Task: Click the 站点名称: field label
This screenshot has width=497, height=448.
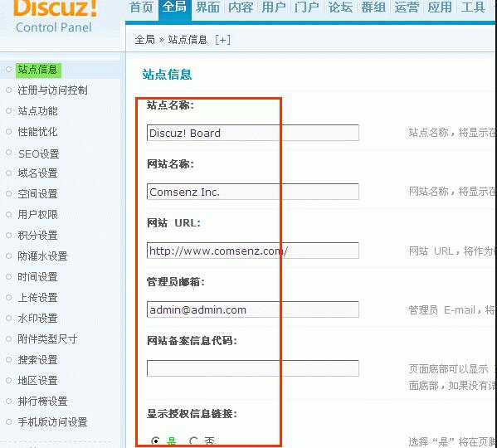Action: tap(170, 105)
